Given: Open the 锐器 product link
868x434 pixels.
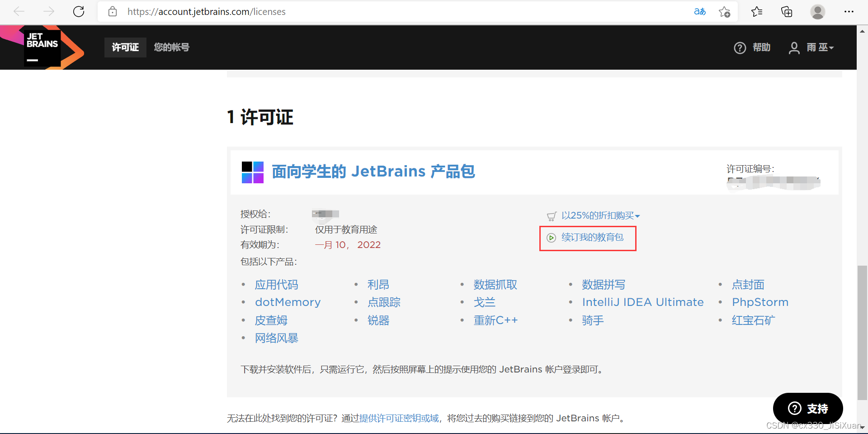Looking at the screenshot, I should coord(378,320).
